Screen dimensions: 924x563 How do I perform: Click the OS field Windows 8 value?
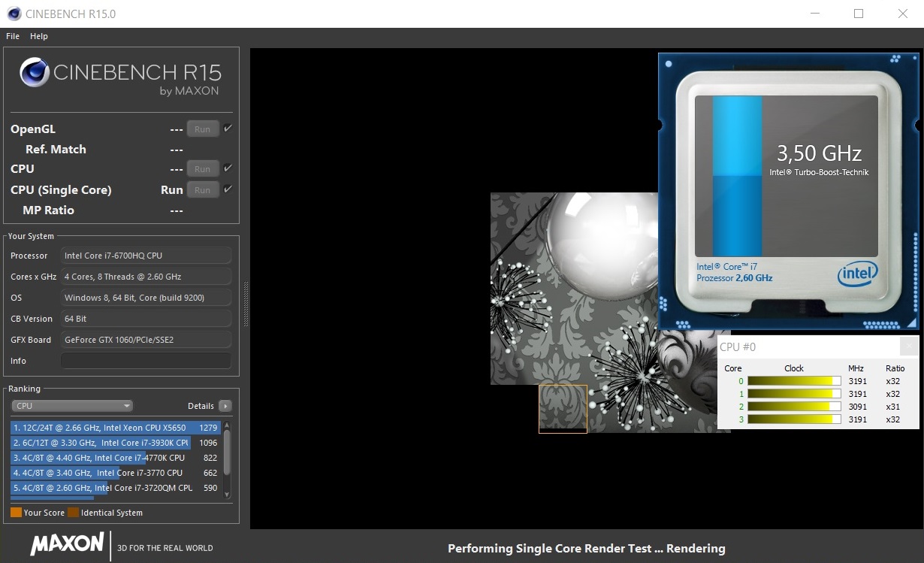coord(146,298)
